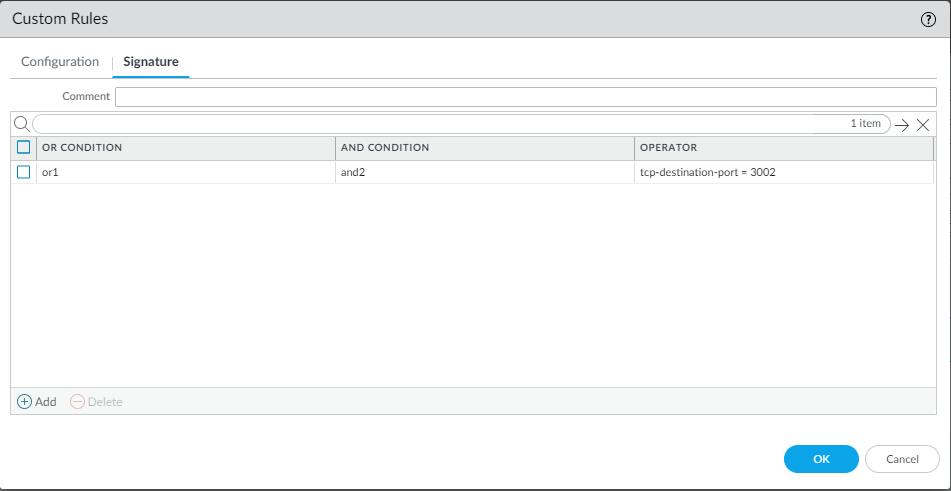This screenshot has height=491, width=951.
Task: Sort by the AND CONDITION column header
Action: 485,147
